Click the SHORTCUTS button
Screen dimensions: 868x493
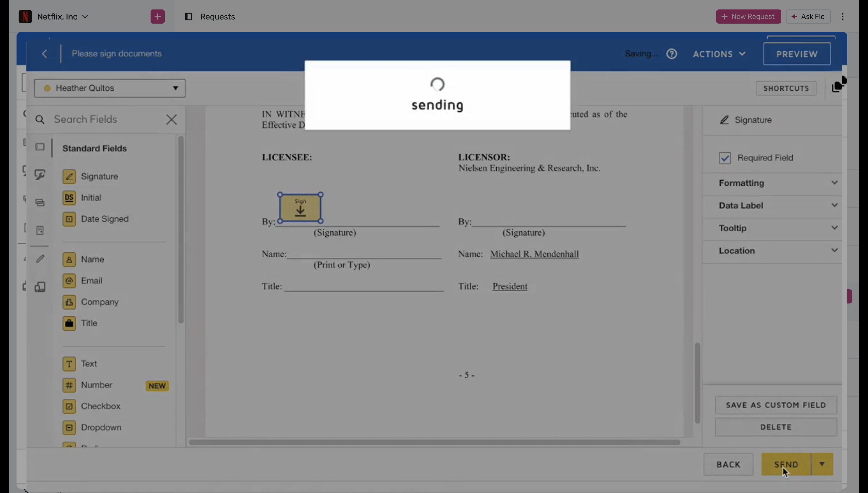pos(786,88)
